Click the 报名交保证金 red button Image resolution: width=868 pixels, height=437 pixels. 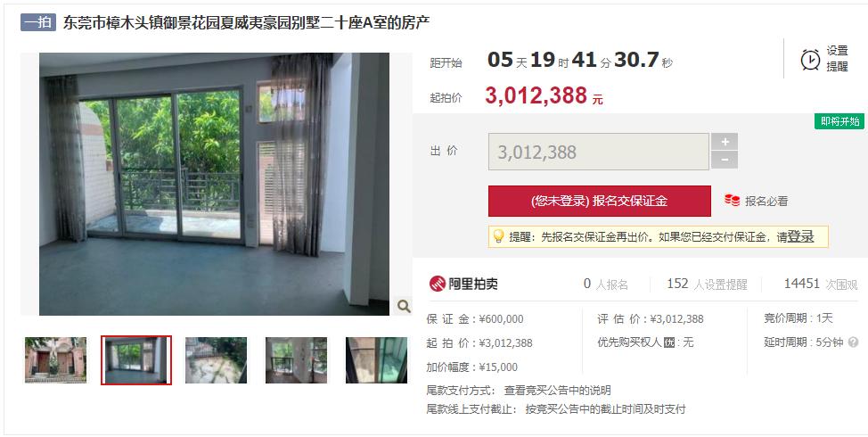(599, 201)
